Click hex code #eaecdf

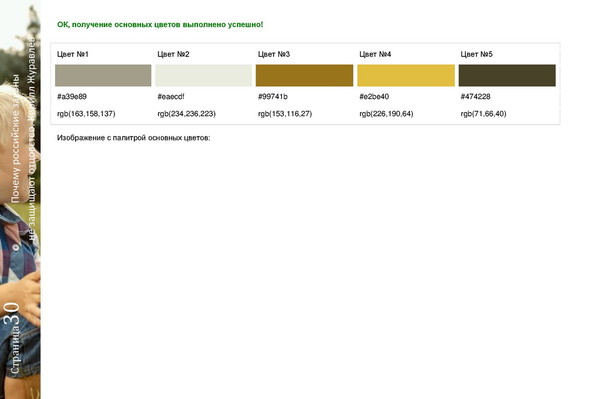(171, 96)
